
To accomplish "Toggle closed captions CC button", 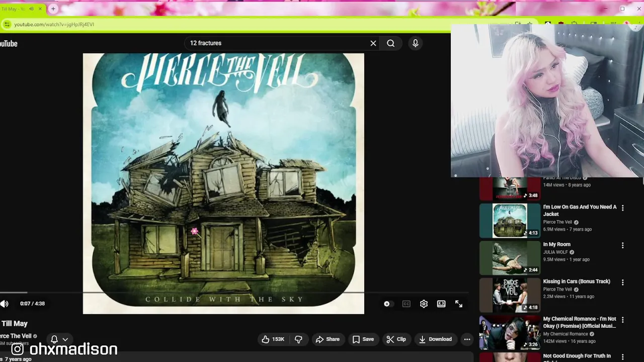I will tap(406, 304).
